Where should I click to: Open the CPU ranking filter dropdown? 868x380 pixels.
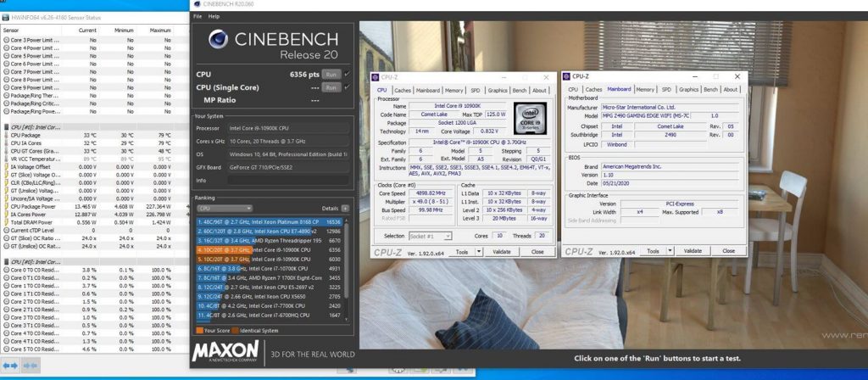pos(224,209)
